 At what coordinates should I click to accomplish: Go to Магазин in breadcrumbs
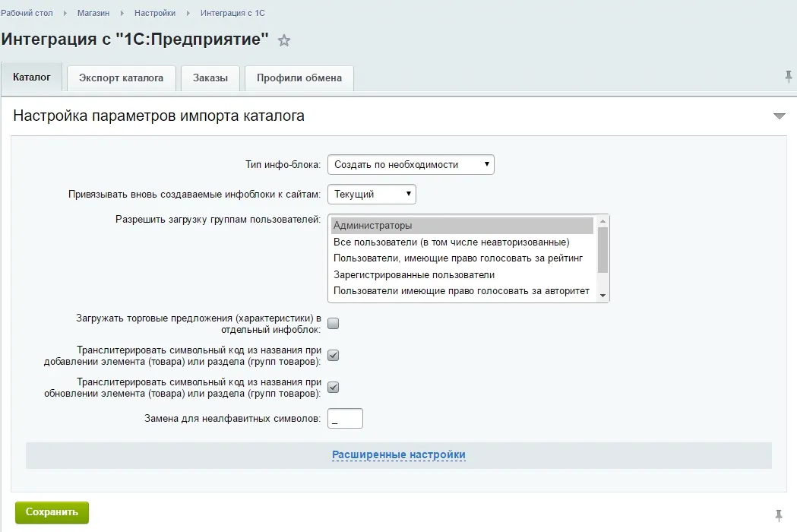93,13
